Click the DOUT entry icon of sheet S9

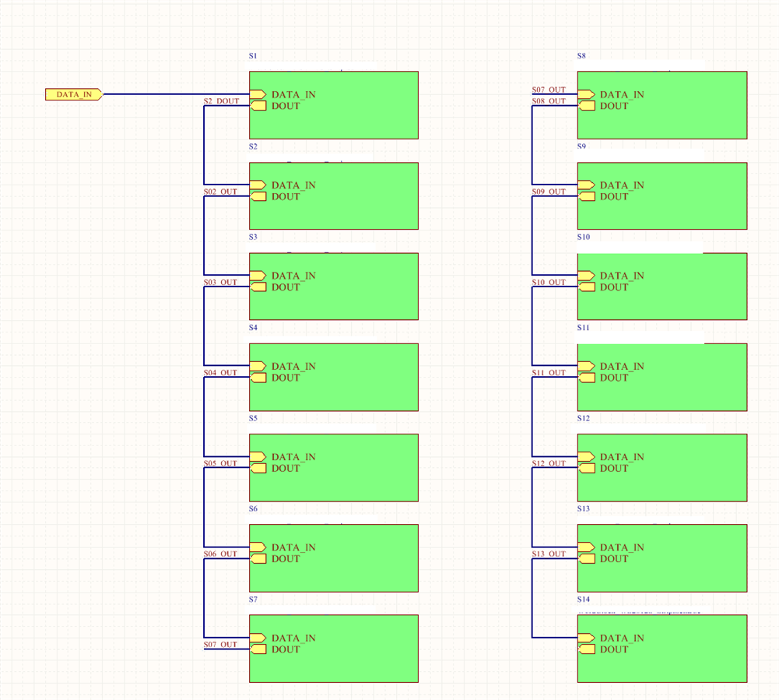click(x=586, y=196)
